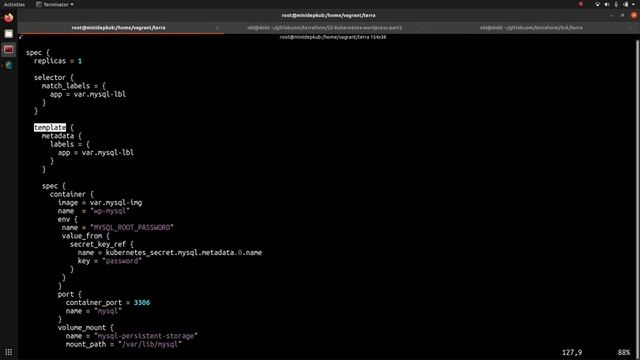Switch to root@minidepkub /home/vagrant/terra tab
The width and height of the screenshot is (640, 360).
[118, 28]
